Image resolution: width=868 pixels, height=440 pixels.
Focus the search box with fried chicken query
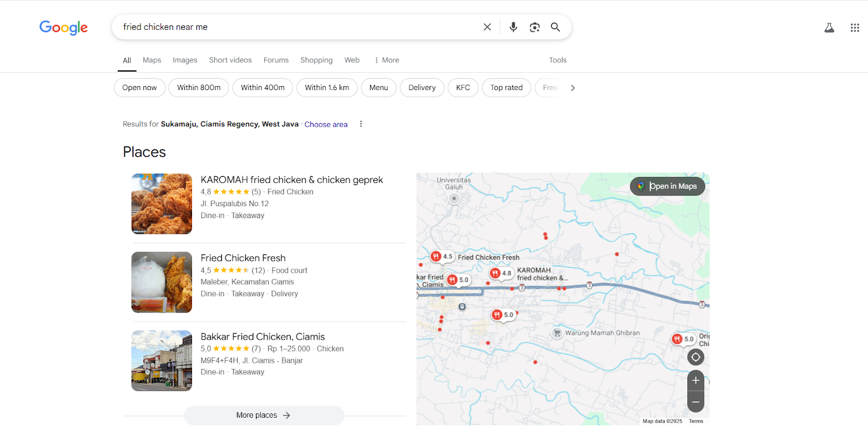(x=298, y=27)
